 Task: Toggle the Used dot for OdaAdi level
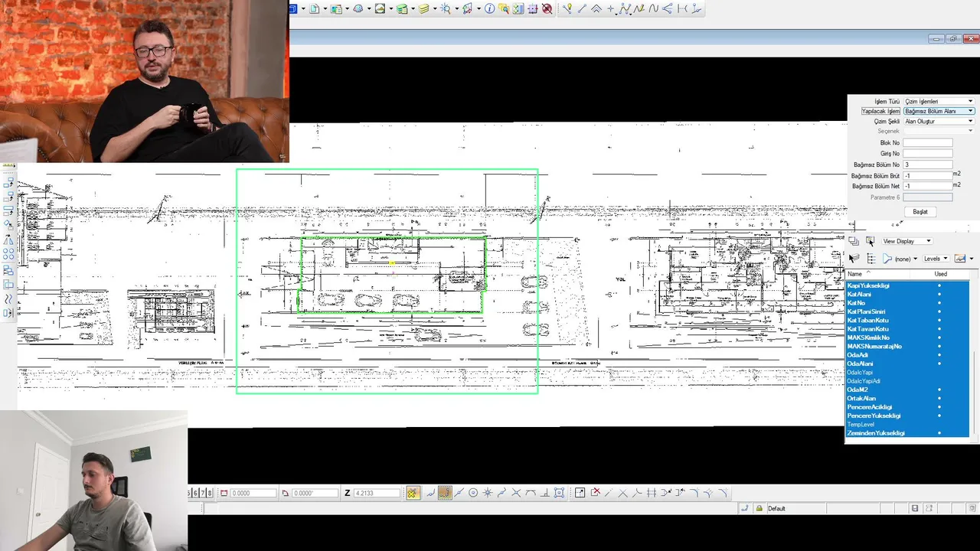(x=939, y=355)
